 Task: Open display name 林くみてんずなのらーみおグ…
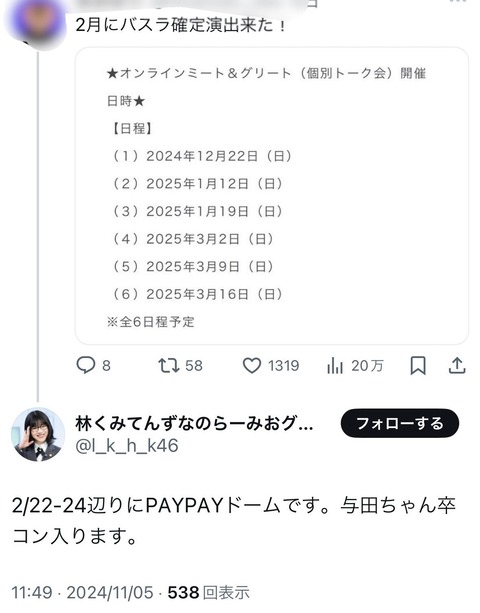tap(194, 424)
